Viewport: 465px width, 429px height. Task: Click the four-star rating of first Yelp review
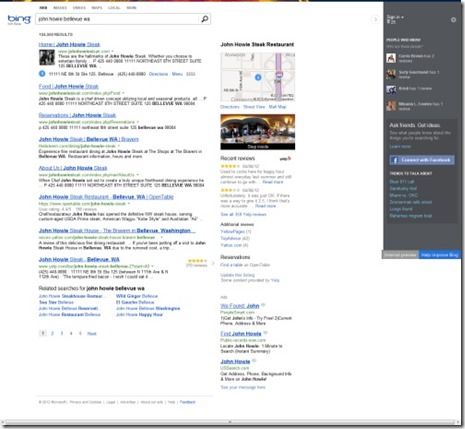230,166
